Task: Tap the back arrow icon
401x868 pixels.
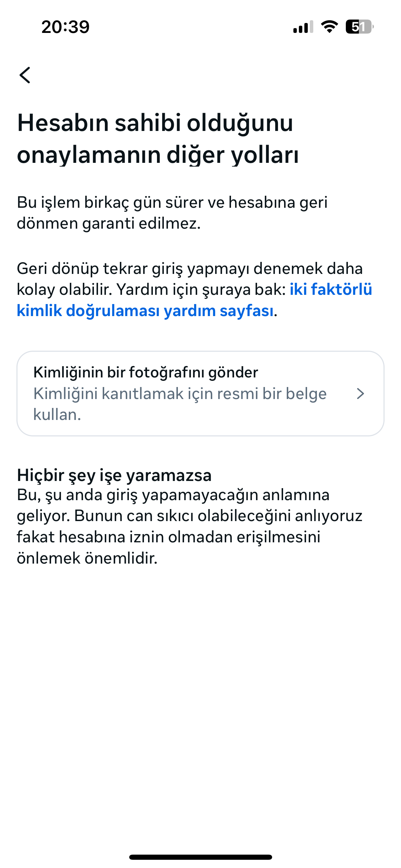Action: 25,75
